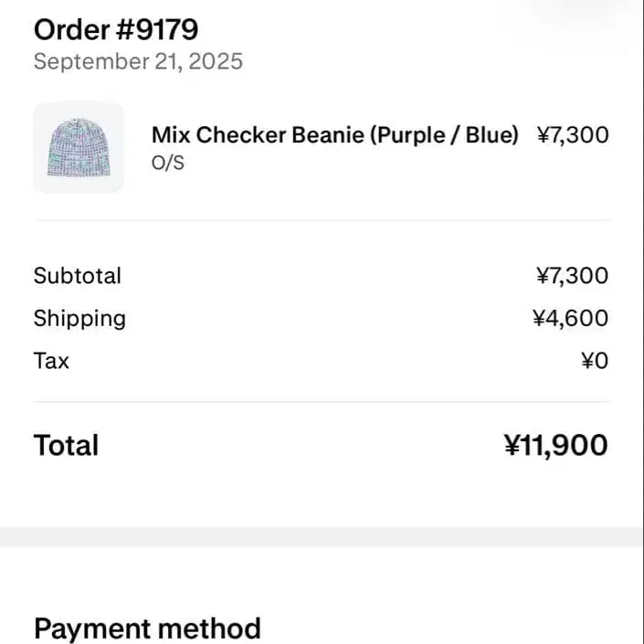Click the separator line below the beanie item
644x644 pixels.
pyautogui.click(x=322, y=220)
